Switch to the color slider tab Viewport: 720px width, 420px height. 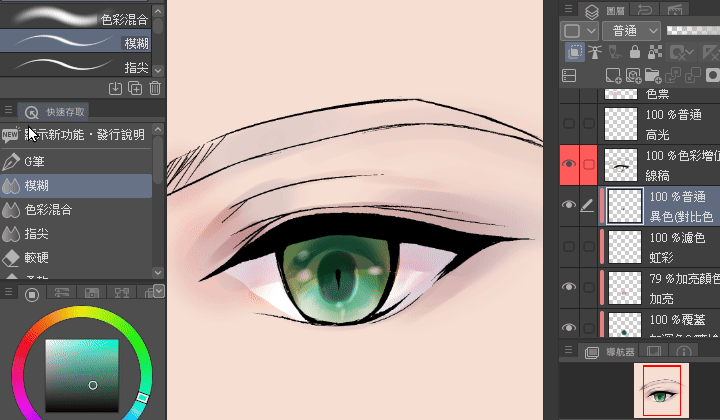tap(62, 293)
